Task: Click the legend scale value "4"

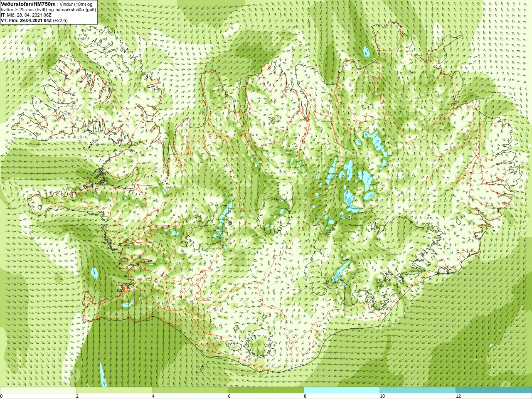Action: 153,396
